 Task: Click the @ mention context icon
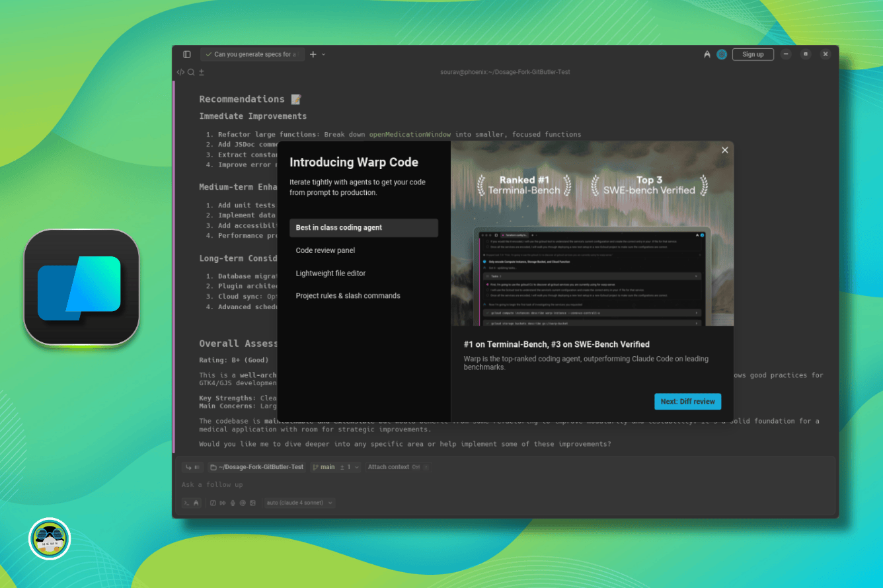click(x=243, y=503)
